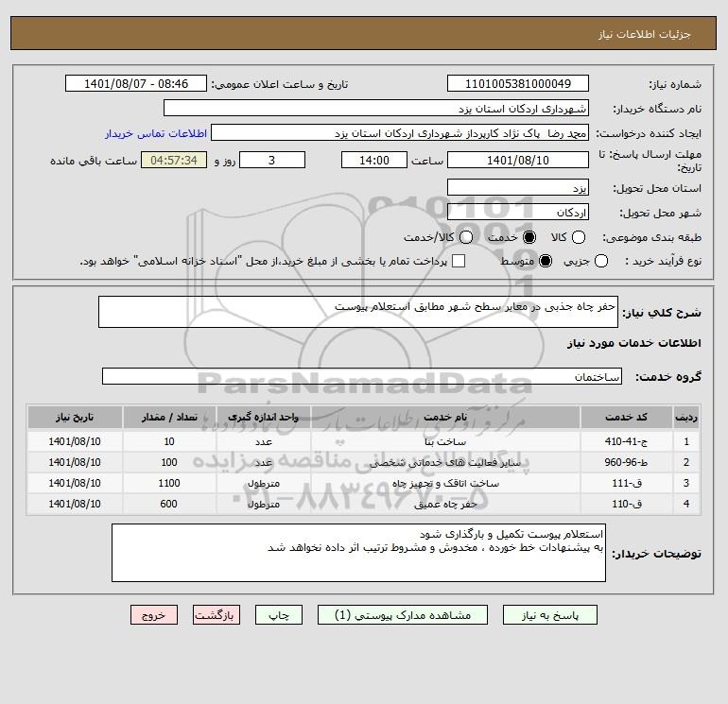The width and height of the screenshot is (728, 704).
Task: Click the delivery city field اردکان
Action: coord(518,212)
